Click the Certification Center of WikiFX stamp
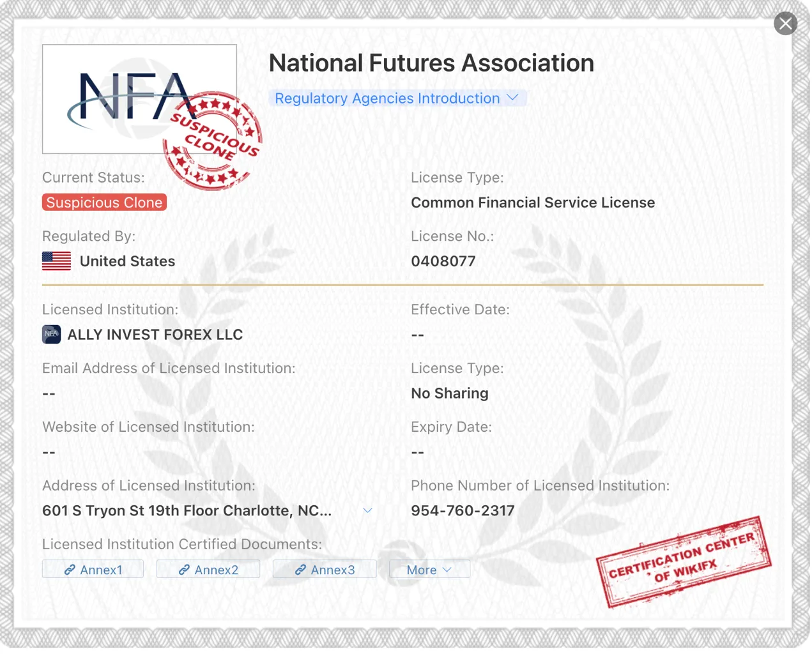 click(684, 562)
